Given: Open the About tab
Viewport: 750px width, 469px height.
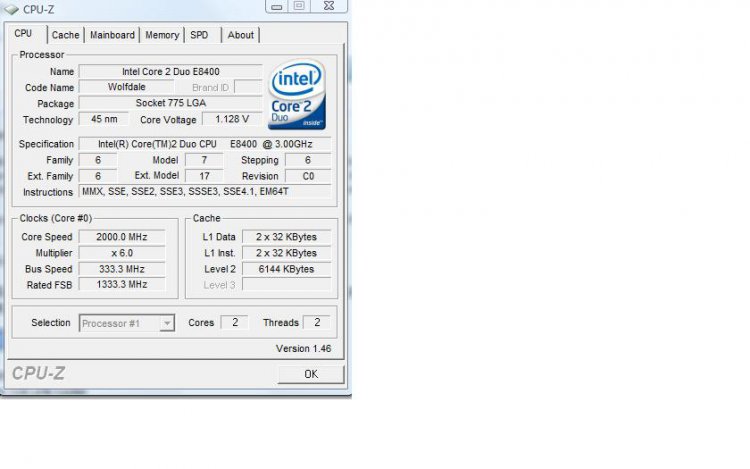Looking at the screenshot, I should click(x=241, y=35).
